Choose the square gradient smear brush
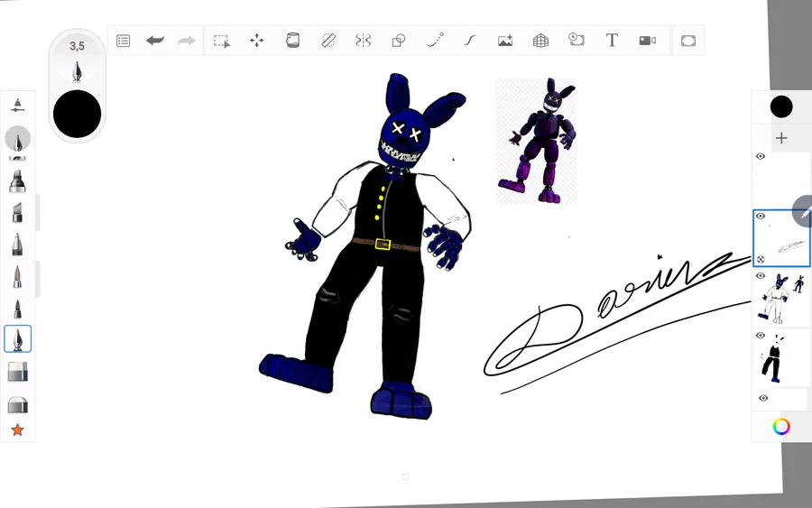Viewport: 812px width, 508px height. click(x=18, y=372)
